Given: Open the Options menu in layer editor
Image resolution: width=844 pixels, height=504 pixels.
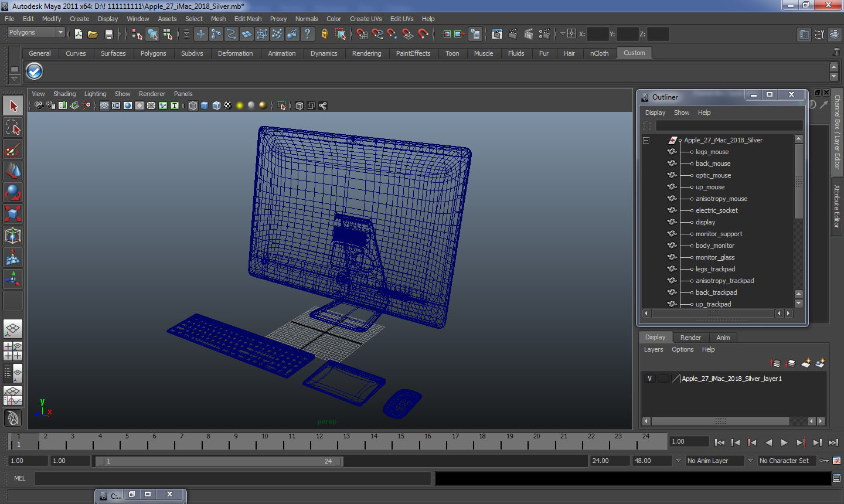Looking at the screenshot, I should 682,349.
